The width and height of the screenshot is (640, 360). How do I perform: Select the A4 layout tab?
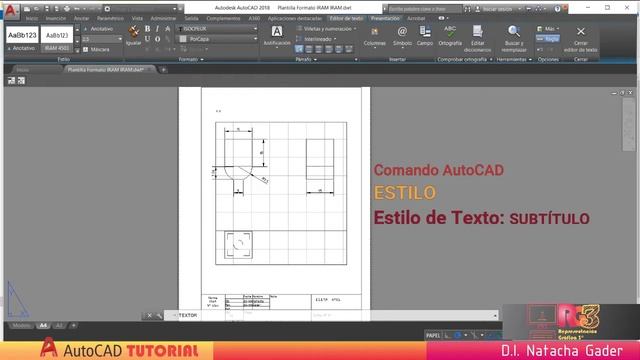(43, 326)
